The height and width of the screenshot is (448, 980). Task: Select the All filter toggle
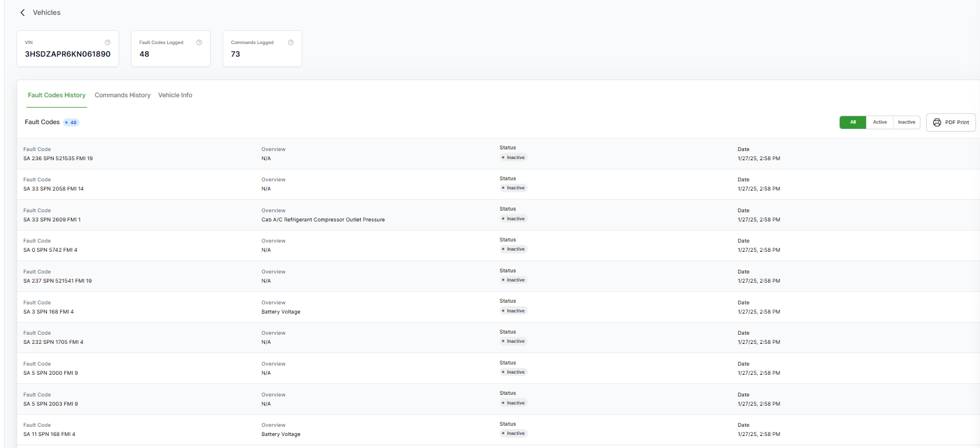[852, 122]
